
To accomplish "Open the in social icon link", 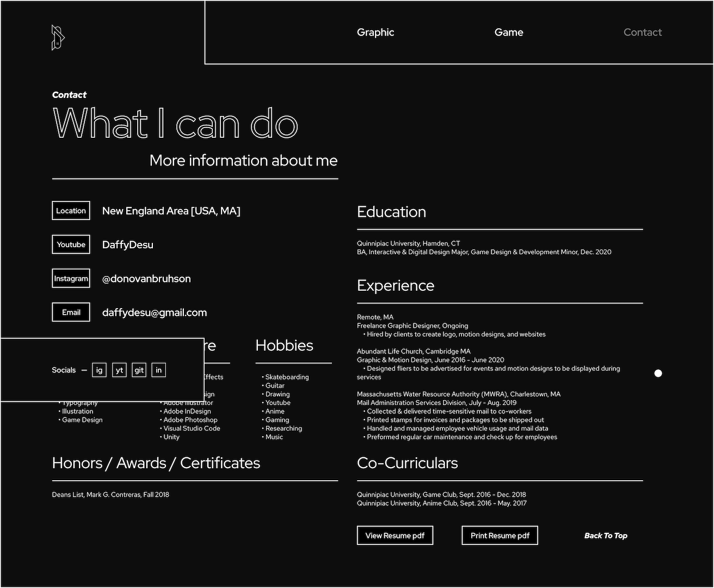I will [158, 370].
